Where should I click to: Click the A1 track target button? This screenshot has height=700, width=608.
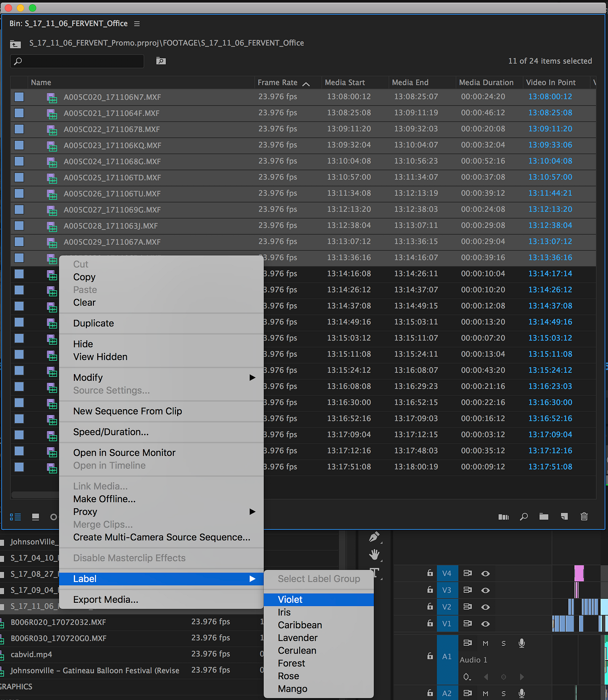coord(447,657)
